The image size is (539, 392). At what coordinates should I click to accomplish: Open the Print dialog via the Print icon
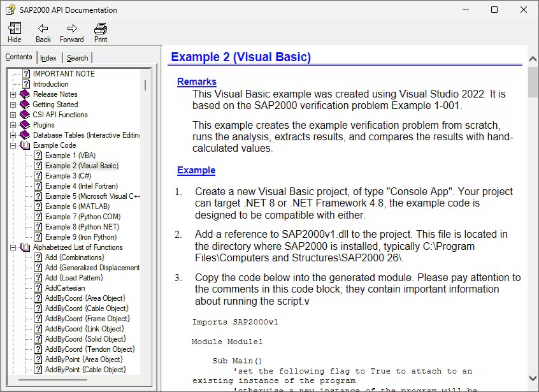pyautogui.click(x=100, y=29)
